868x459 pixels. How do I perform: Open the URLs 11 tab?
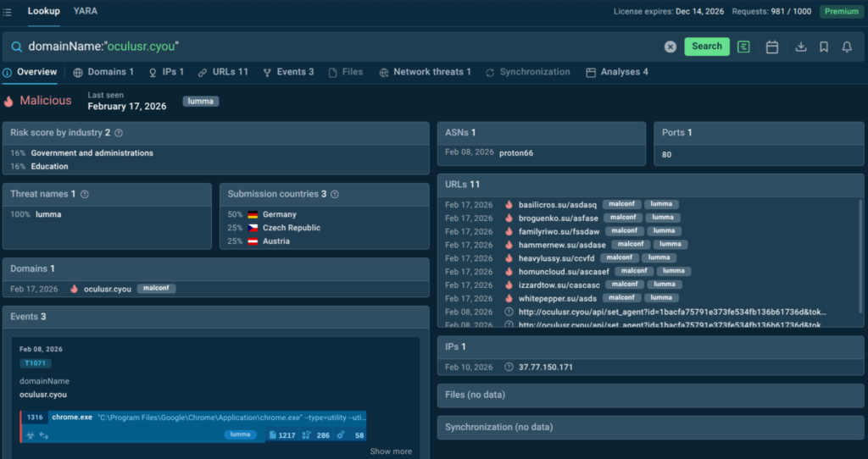click(x=223, y=72)
